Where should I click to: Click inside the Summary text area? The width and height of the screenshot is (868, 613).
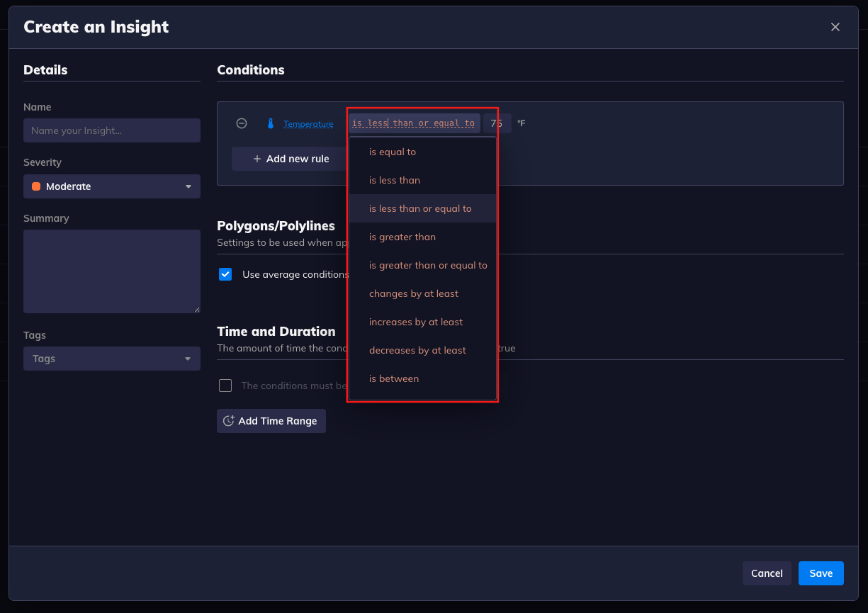point(112,271)
